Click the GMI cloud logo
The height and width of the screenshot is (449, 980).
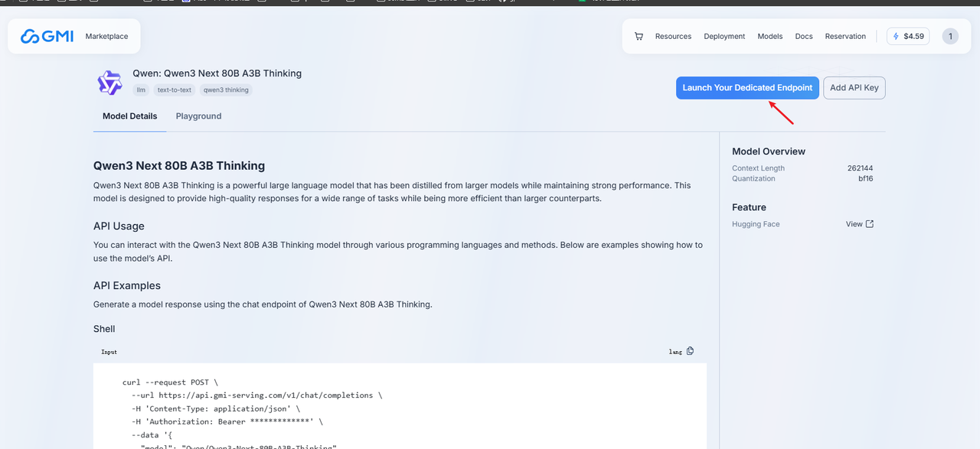pos(47,36)
